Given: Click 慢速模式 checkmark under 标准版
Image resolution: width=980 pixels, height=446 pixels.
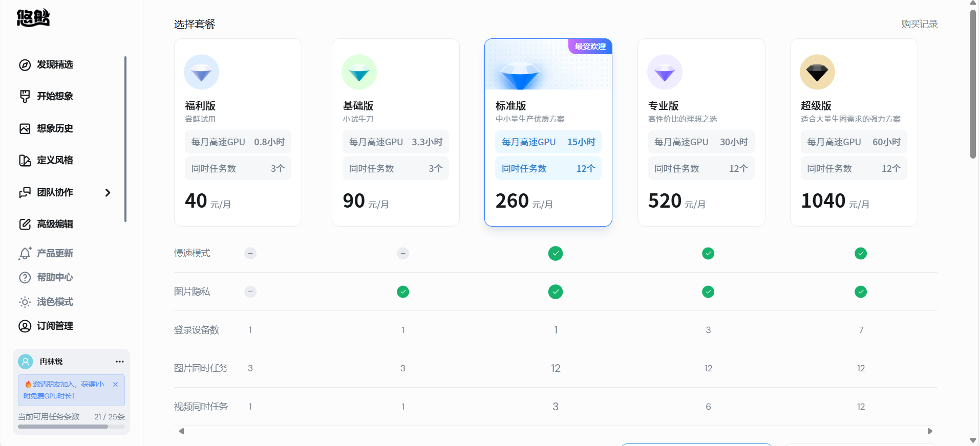Looking at the screenshot, I should [x=555, y=253].
